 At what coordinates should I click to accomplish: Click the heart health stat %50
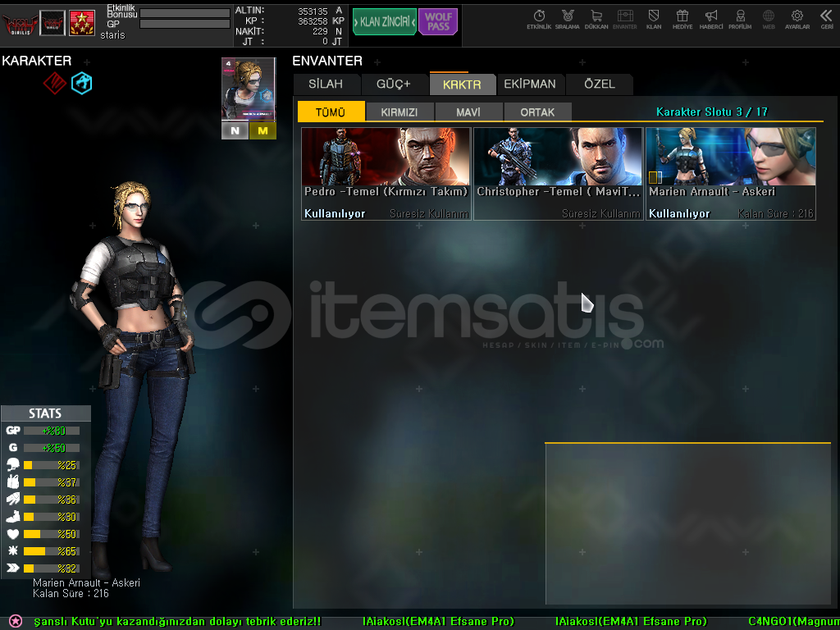[x=52, y=533]
